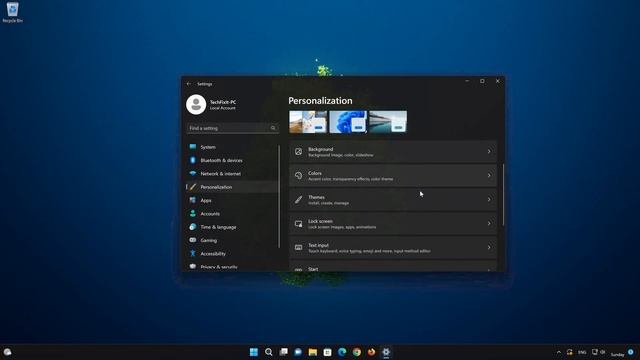Click the Colors palette icon
This screenshot has width=640, height=360.
coord(298,176)
